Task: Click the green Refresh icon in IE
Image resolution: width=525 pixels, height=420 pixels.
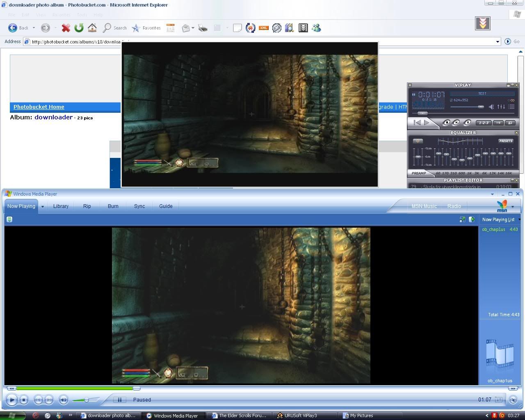Action: click(79, 28)
